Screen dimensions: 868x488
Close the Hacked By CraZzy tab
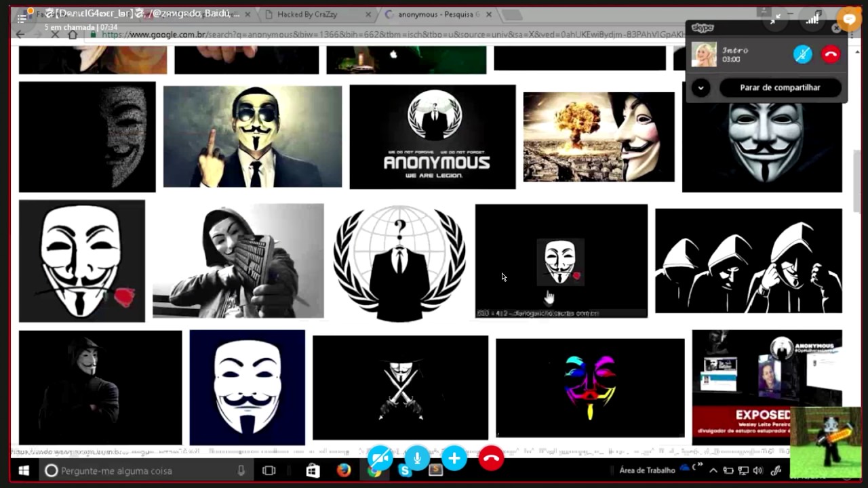click(x=369, y=14)
